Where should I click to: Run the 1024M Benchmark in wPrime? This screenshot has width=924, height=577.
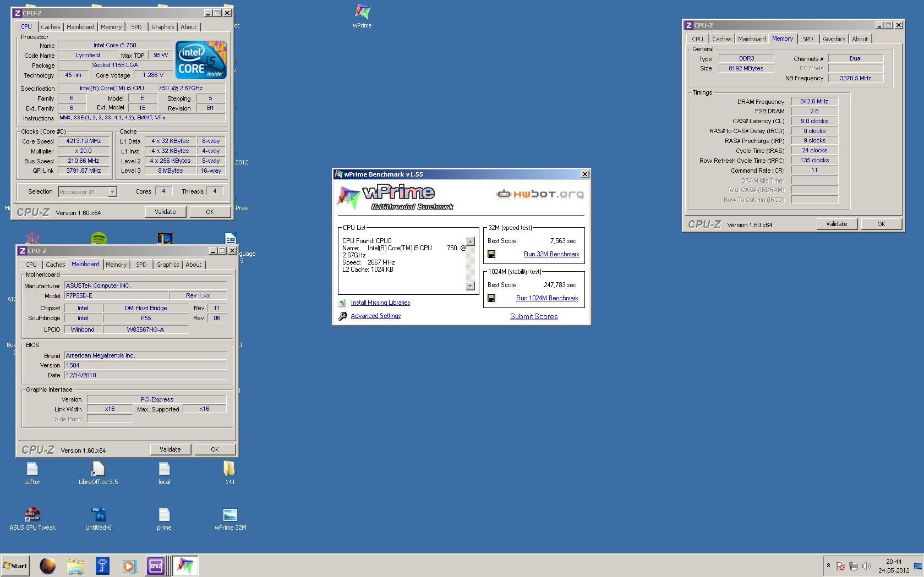pos(547,298)
